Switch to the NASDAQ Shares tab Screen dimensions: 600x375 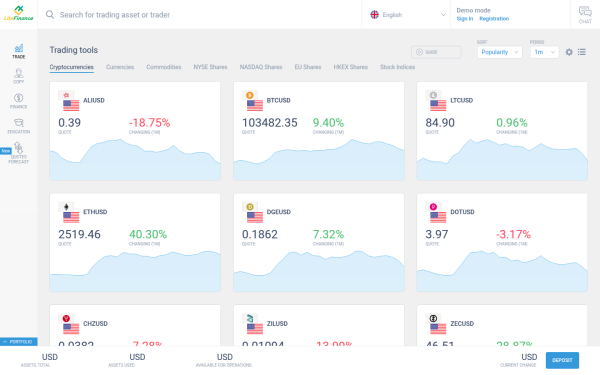[x=261, y=67]
